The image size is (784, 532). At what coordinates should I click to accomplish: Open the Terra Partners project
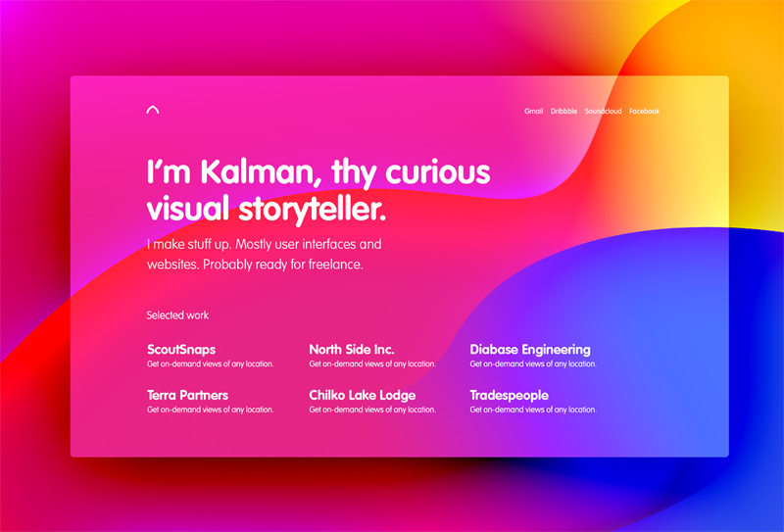tap(187, 395)
